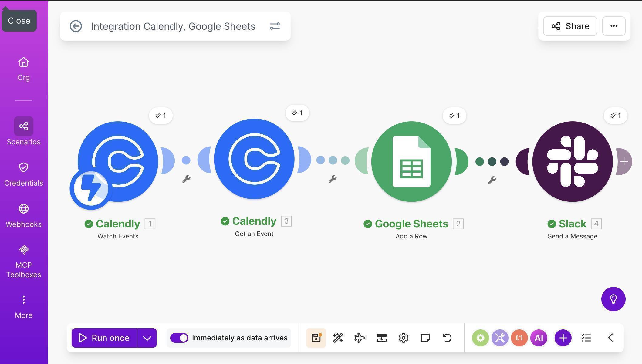Open MCP Toolboxes from the sidebar

[x=23, y=250]
